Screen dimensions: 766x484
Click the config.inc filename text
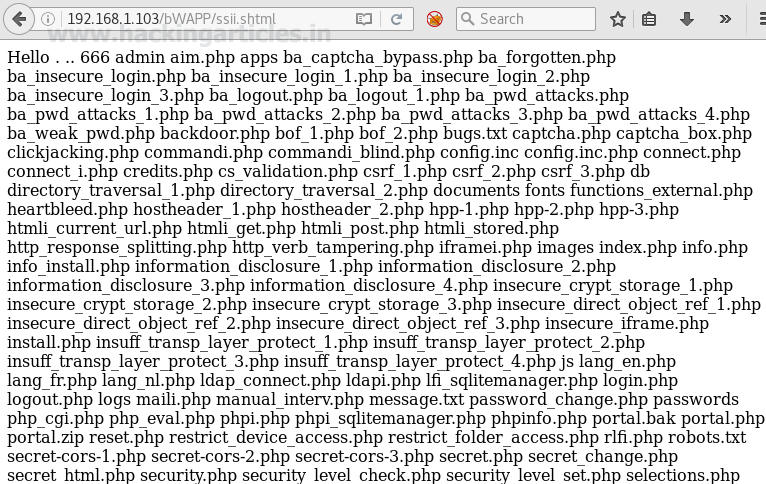point(479,152)
